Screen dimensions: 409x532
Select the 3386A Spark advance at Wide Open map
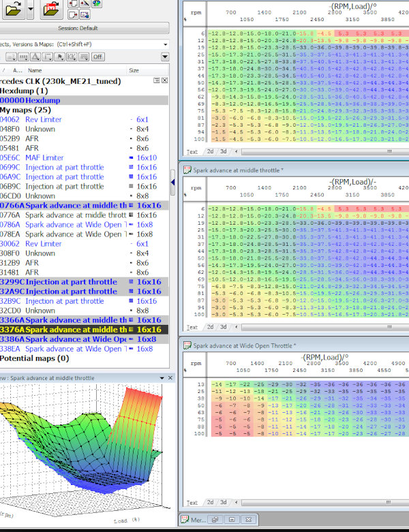coord(84,339)
